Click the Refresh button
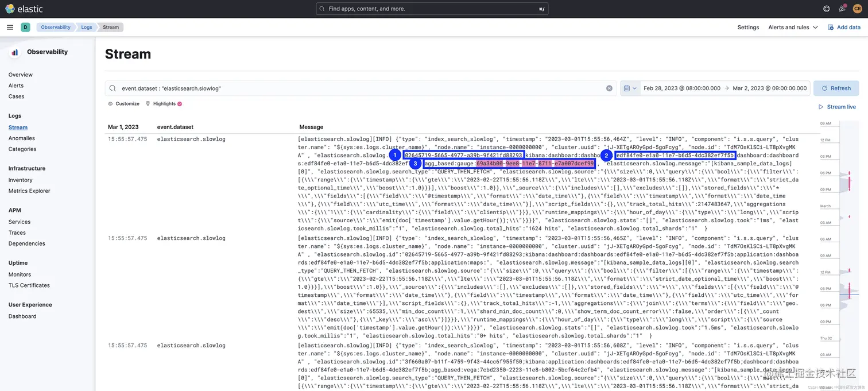 point(836,88)
